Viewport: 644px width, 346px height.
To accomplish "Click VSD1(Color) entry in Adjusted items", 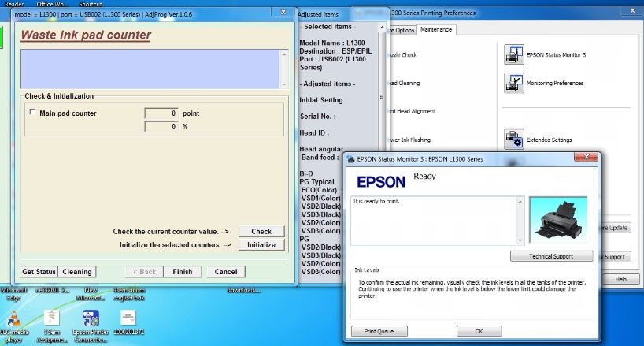I will (320, 198).
